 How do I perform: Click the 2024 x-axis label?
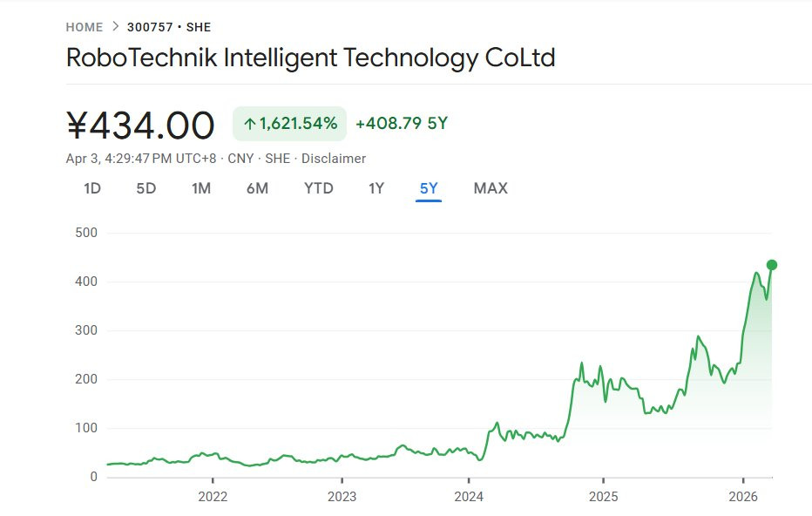469,497
